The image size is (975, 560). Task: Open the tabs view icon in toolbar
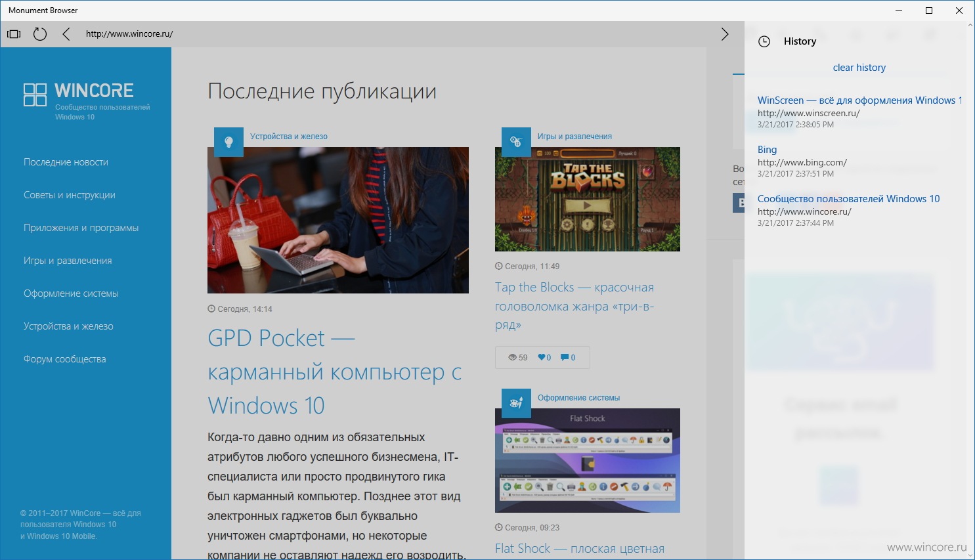14,34
